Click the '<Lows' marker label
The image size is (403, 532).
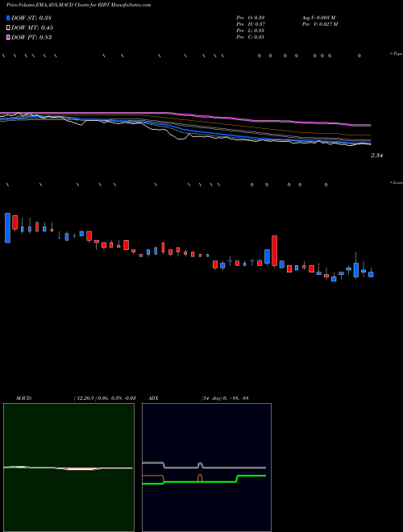click(x=397, y=182)
